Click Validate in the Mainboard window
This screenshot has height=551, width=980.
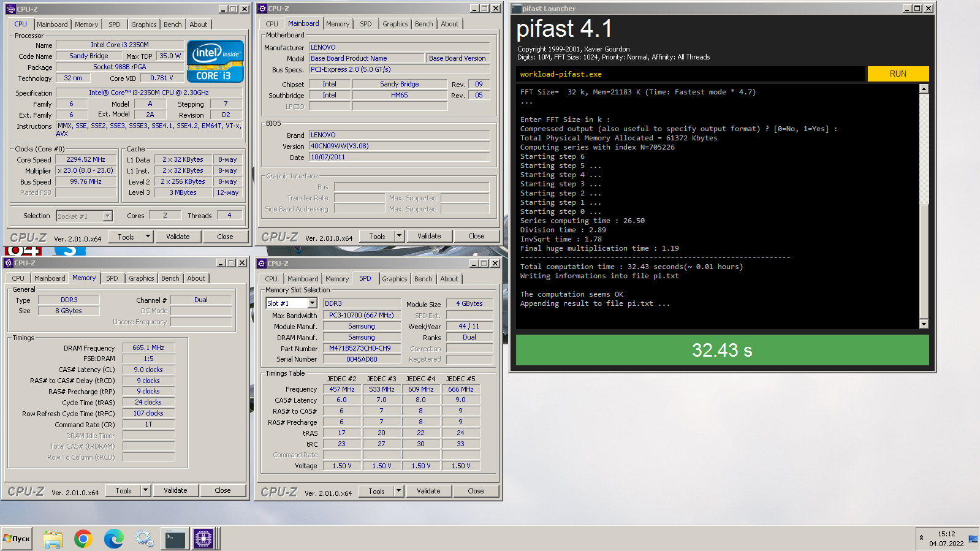(x=429, y=236)
